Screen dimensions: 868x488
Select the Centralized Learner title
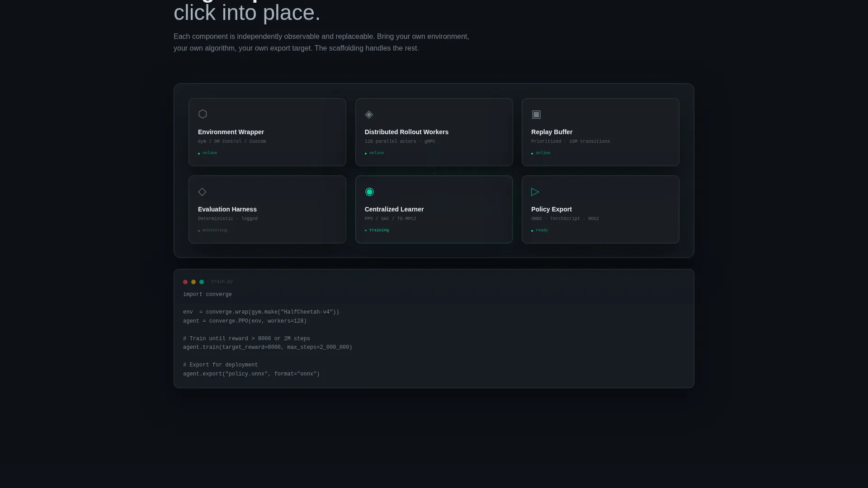pyautogui.click(x=394, y=209)
